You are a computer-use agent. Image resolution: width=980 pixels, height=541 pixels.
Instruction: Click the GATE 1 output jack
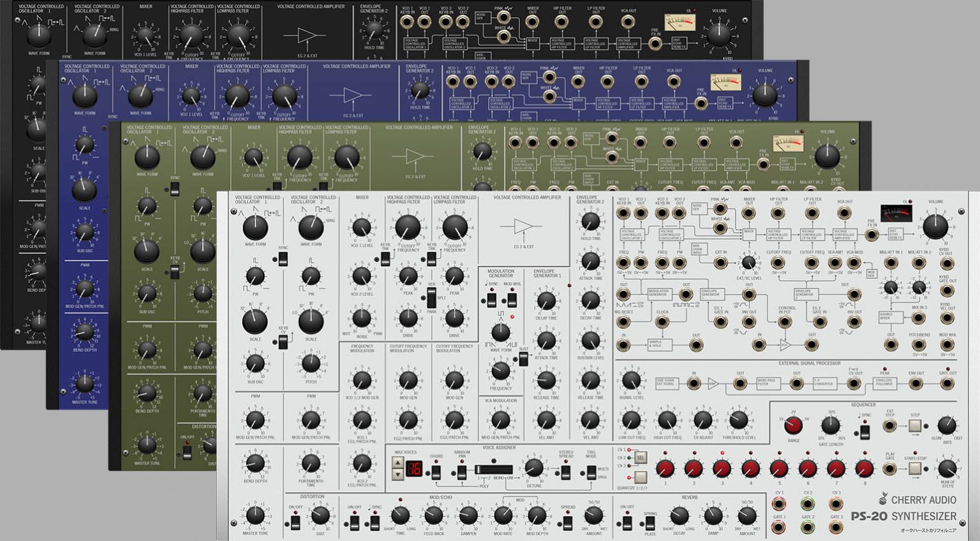[778, 526]
